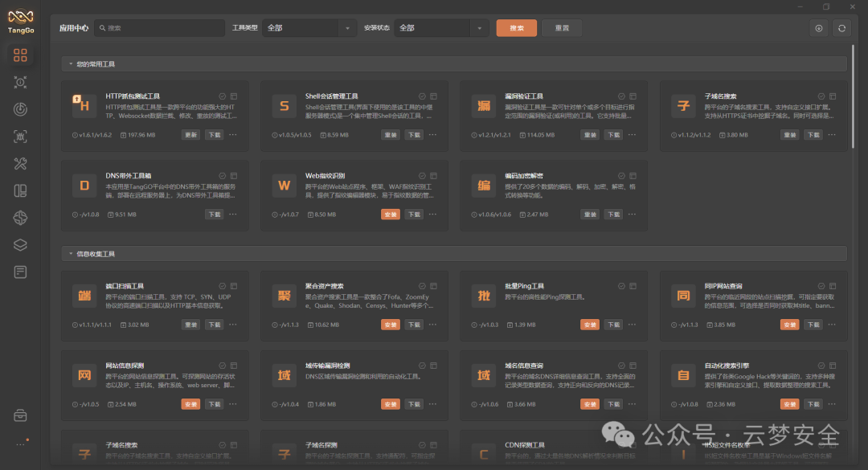The height and width of the screenshot is (470, 868).
Task: Open the toolbox icon near sidebar bottom
Action: (x=20, y=415)
